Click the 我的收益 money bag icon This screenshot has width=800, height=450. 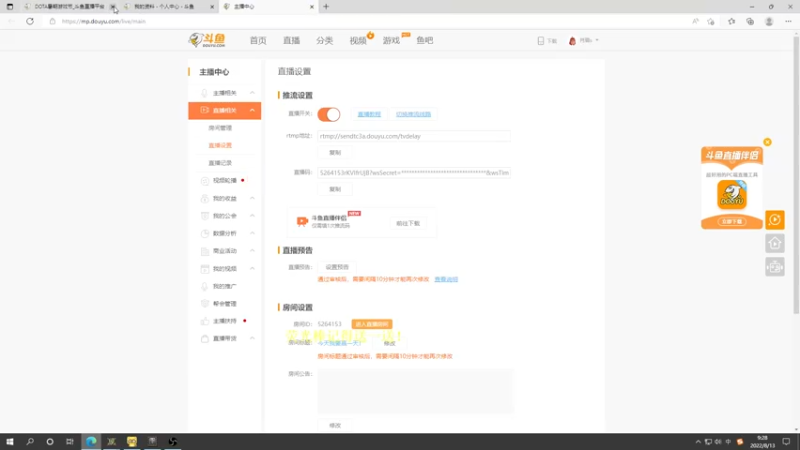click(x=205, y=198)
